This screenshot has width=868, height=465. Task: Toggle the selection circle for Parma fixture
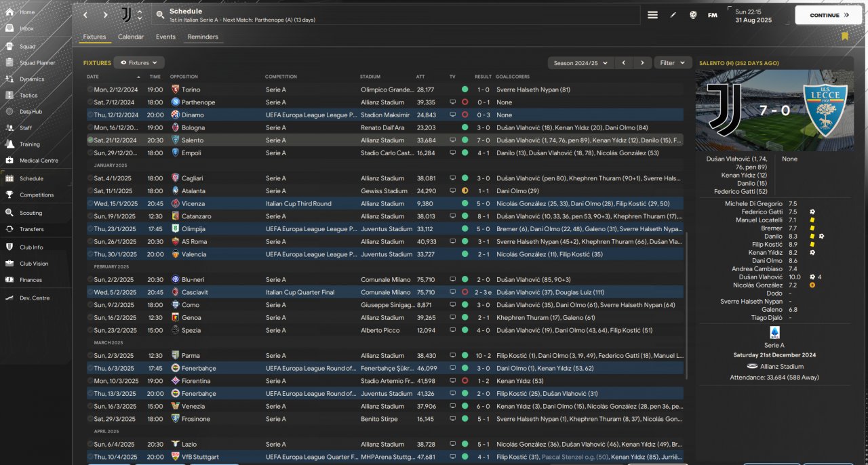coord(90,356)
